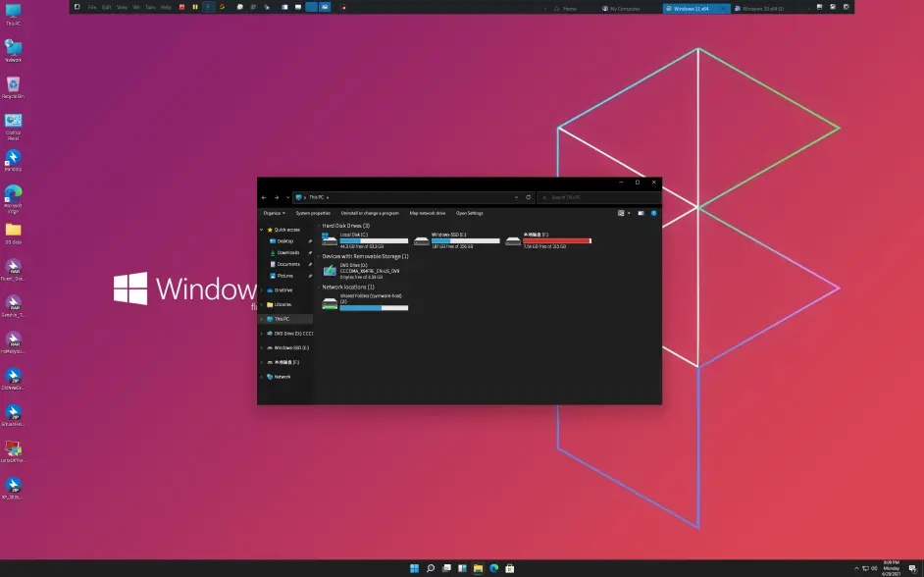924x577 pixels.
Task: Collapse Devices with Removable Storage group
Action: (319, 256)
